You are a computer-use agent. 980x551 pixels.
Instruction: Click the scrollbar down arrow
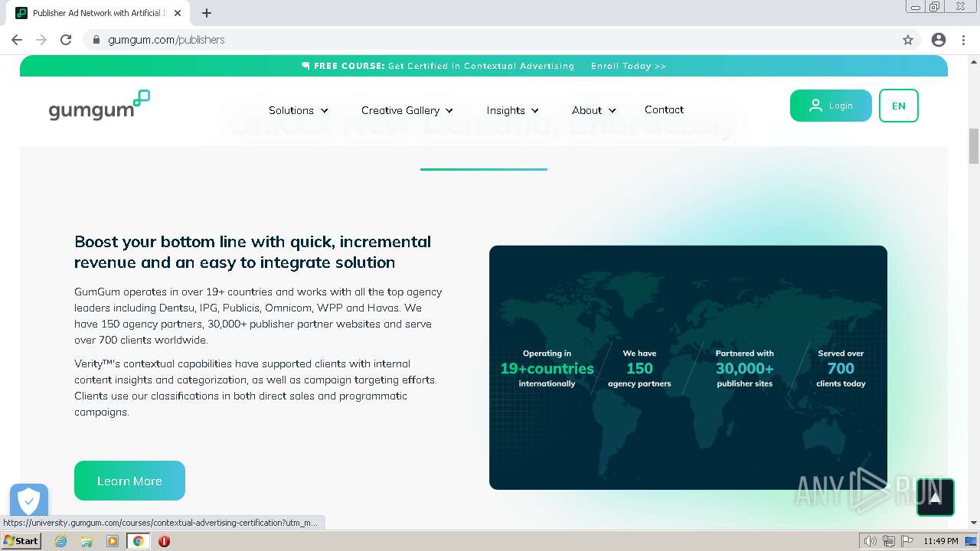[x=974, y=523]
